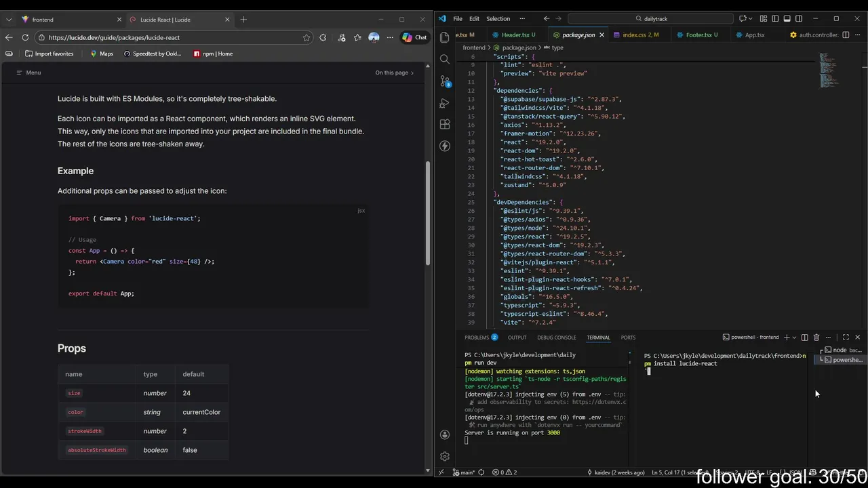Open the lightning bolt activity bar item
Image resolution: width=868 pixels, height=488 pixels.
point(445,146)
